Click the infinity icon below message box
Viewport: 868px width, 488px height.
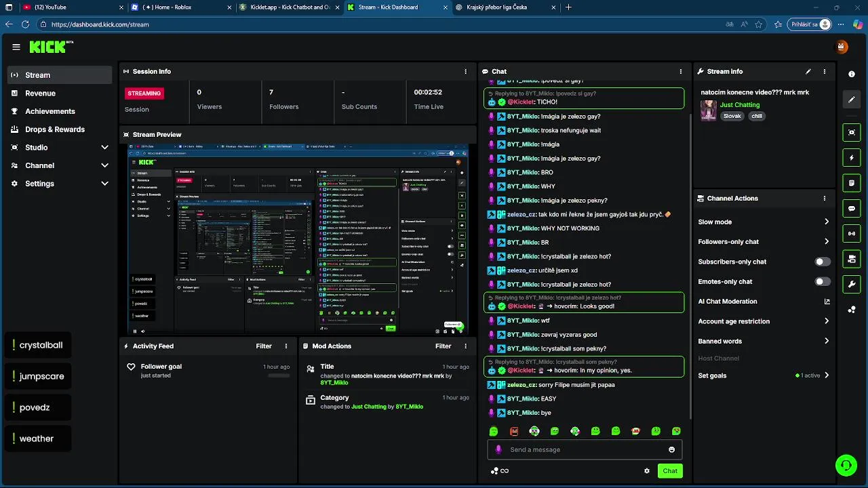pos(505,471)
